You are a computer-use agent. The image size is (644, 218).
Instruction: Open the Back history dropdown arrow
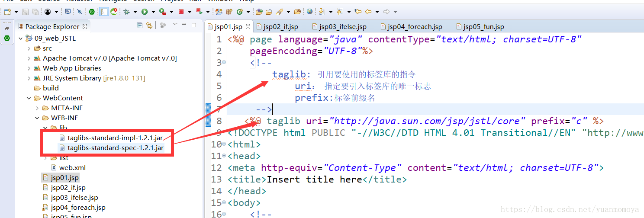tap(377, 12)
